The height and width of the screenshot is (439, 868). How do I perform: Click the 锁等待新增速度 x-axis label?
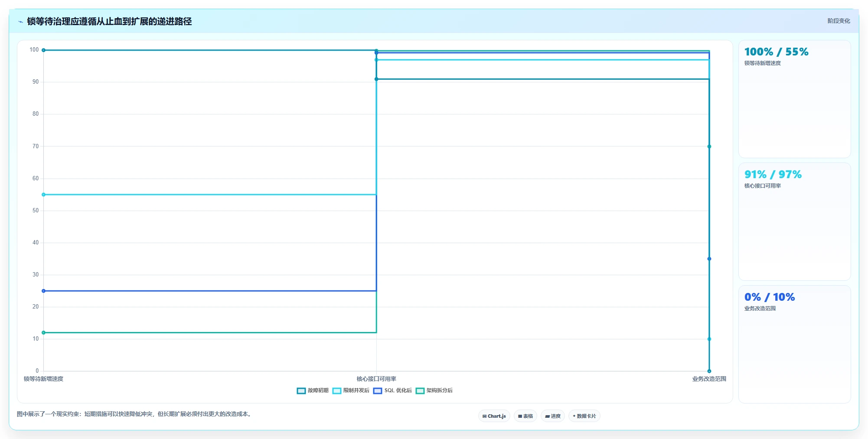pyautogui.click(x=43, y=379)
